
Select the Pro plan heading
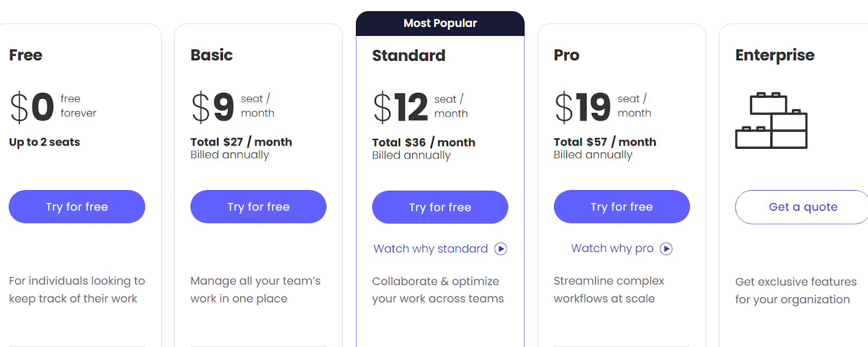tap(566, 55)
